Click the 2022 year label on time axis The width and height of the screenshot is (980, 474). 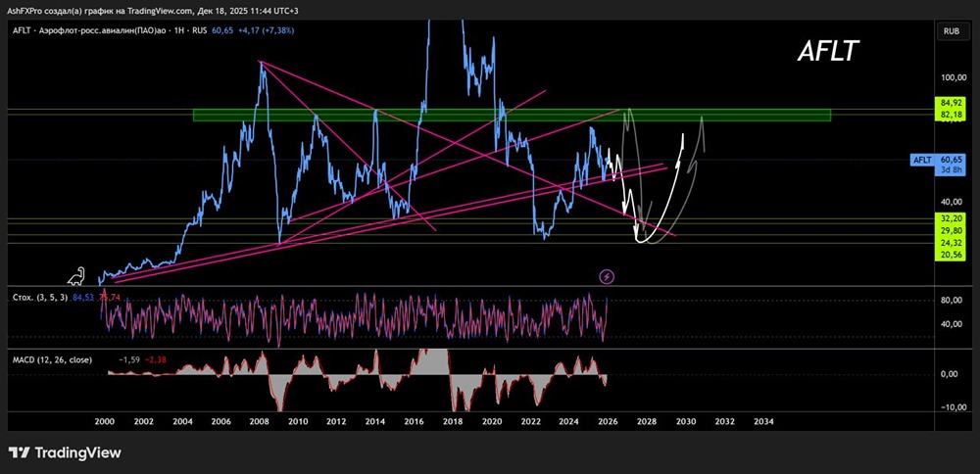[530, 421]
